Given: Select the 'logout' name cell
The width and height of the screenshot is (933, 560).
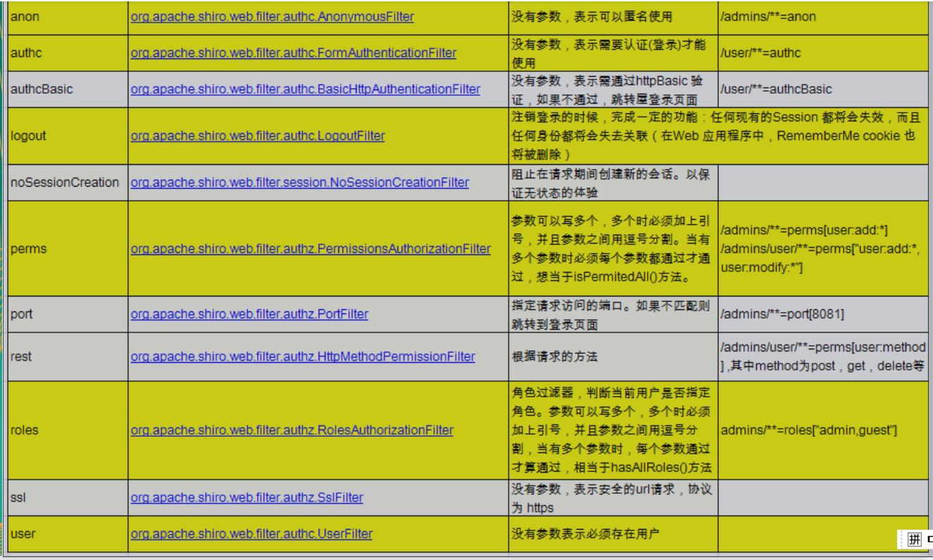Looking at the screenshot, I should click(x=68, y=136).
